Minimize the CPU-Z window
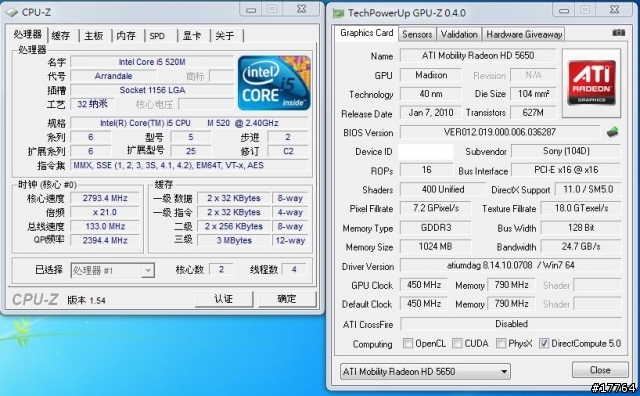Screen dimensions: 640x396 [251, 10]
